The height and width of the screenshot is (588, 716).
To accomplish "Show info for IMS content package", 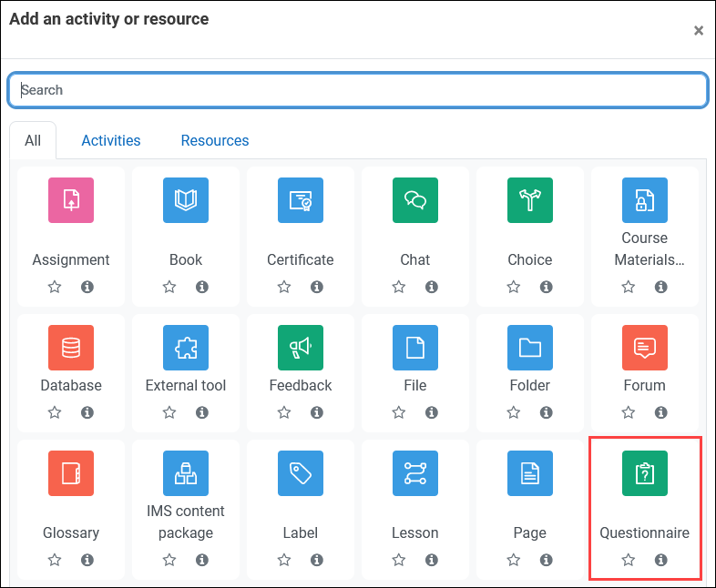I will pos(202,560).
